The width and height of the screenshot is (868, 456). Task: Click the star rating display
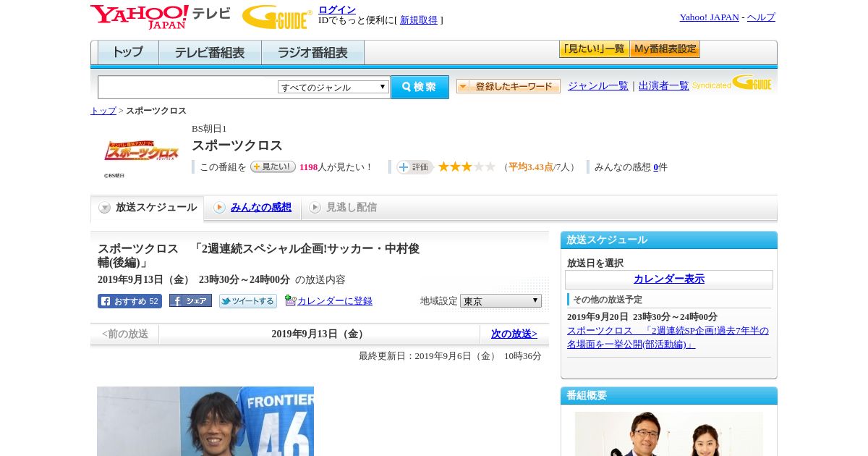[467, 166]
